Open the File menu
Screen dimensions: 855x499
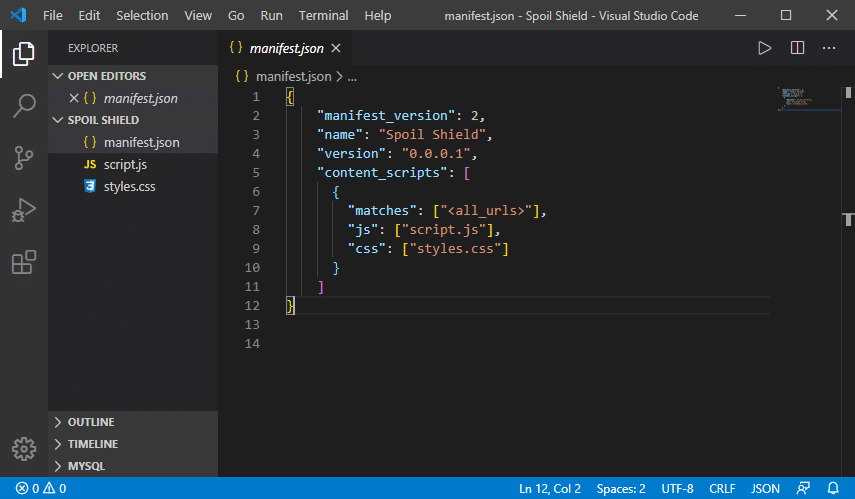pos(52,15)
